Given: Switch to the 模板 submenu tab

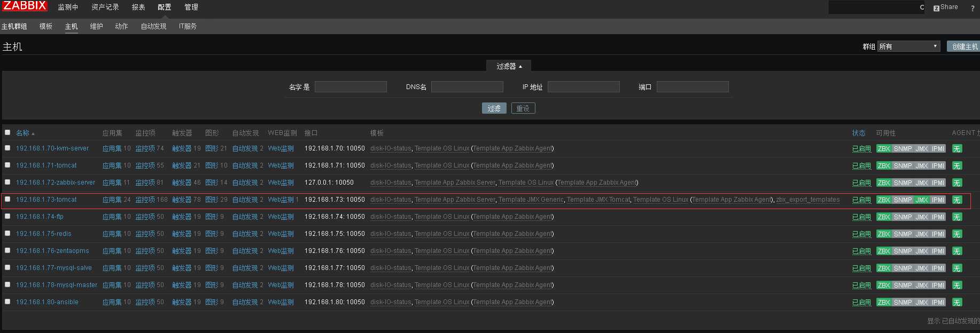Looking at the screenshot, I should (46, 26).
